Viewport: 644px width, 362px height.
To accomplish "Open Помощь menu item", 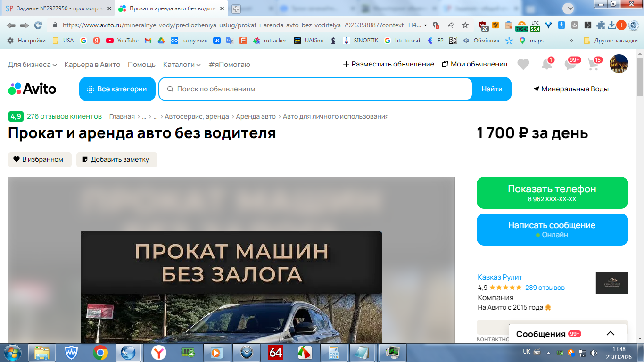I will tap(141, 64).
